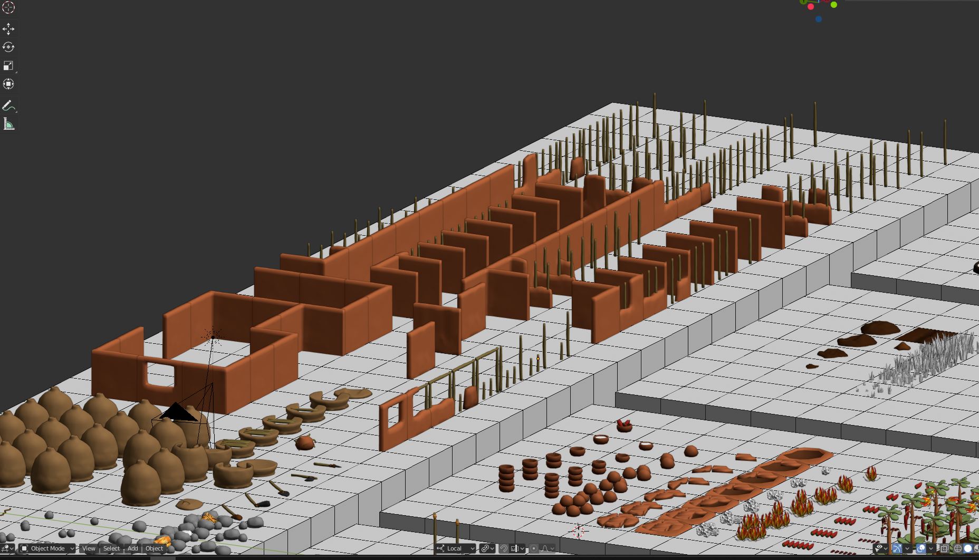Activate the Annotate pencil tool
Image resolution: width=979 pixels, height=560 pixels.
coord(8,106)
